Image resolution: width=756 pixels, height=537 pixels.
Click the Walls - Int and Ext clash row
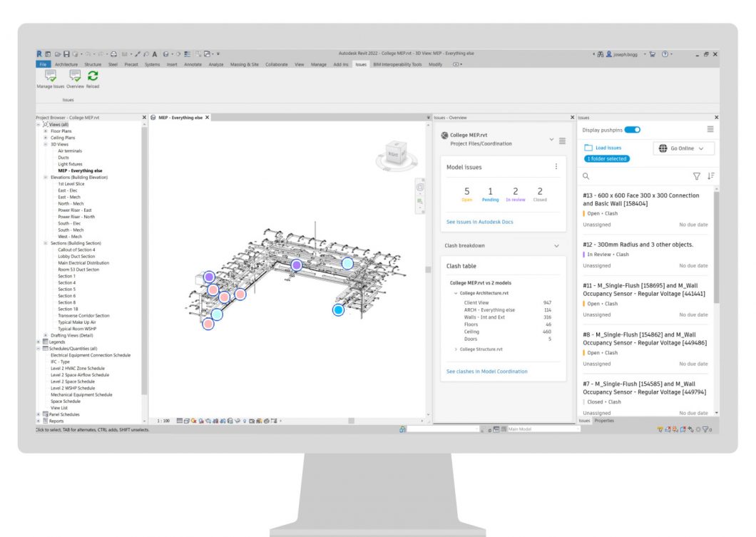[507, 317]
